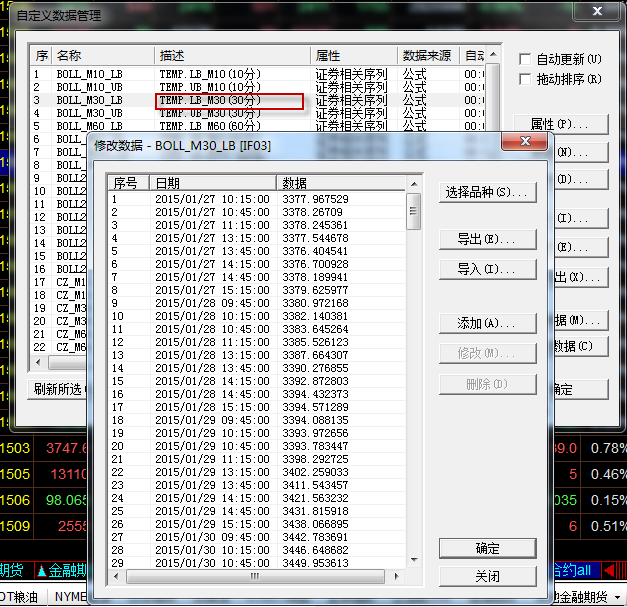Enable the 自动更新 checkbox

click(x=526, y=60)
